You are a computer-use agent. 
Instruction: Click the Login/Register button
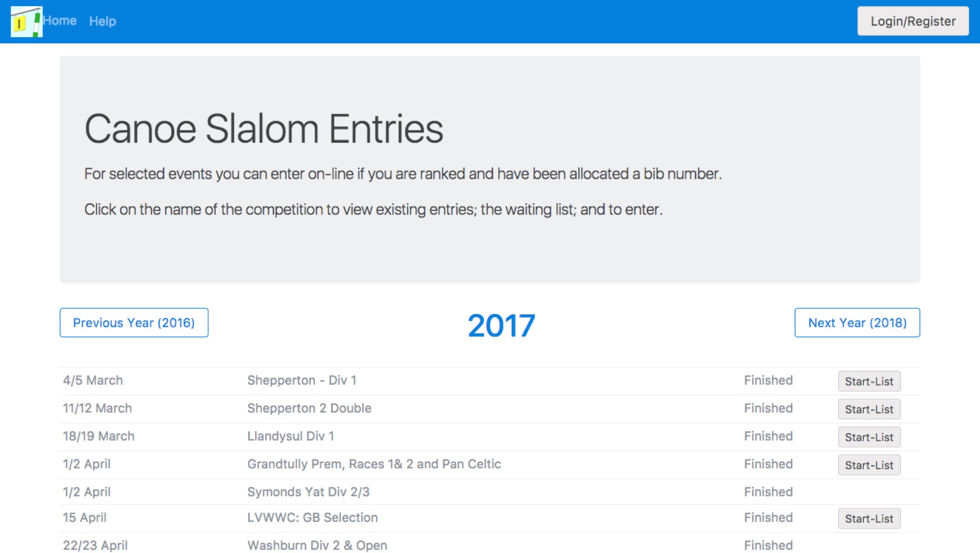(x=913, y=21)
